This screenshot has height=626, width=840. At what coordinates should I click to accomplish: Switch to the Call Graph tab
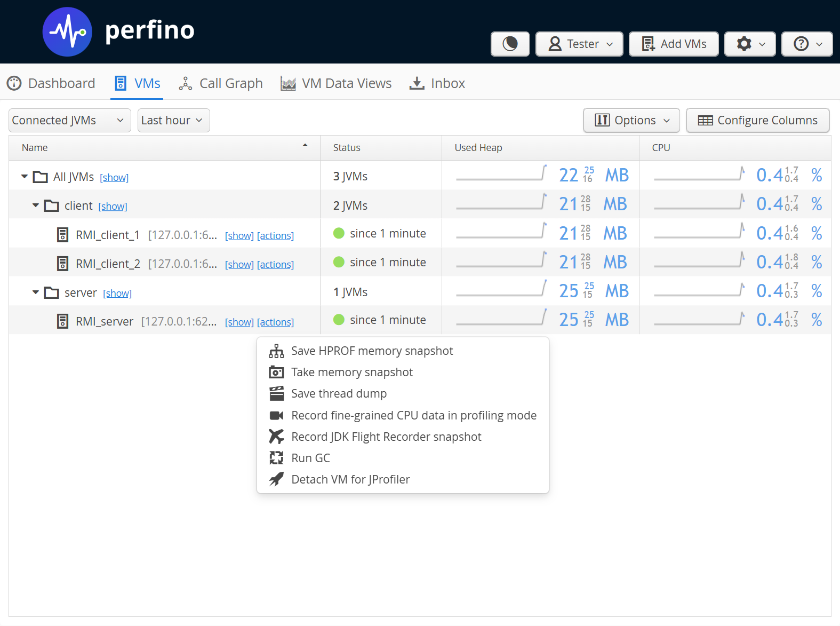click(x=221, y=83)
